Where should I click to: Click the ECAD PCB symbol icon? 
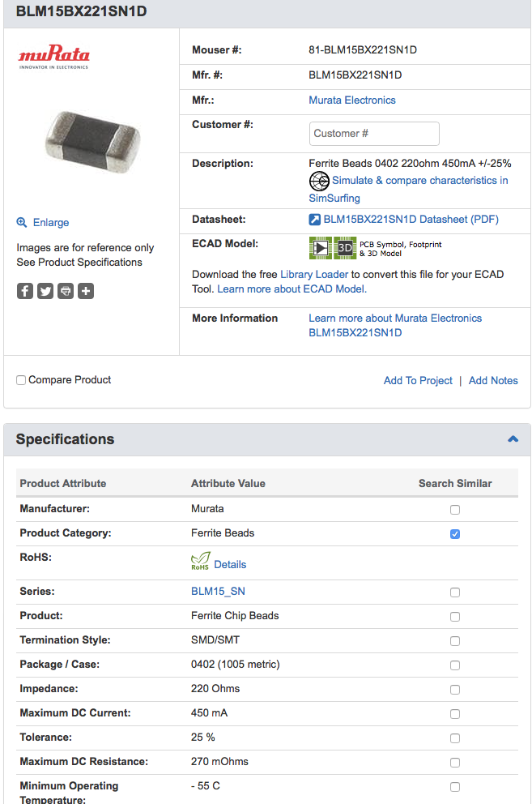(x=321, y=248)
